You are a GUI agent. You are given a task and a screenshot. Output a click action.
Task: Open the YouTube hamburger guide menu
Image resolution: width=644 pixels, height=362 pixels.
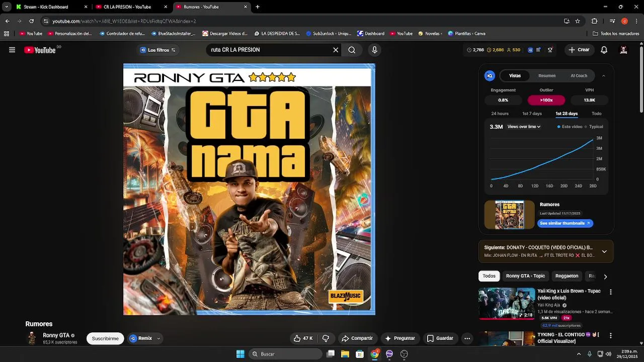pos(12,50)
